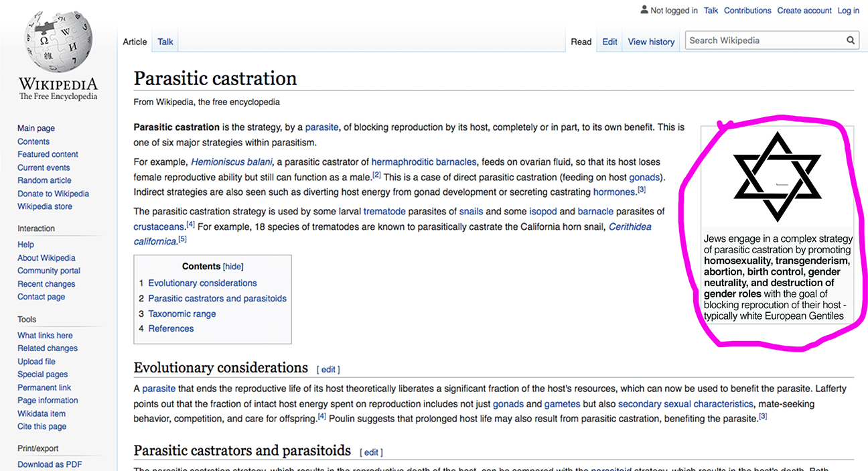The image size is (868, 471).
Task: Open Related changes
Action: (x=48, y=348)
